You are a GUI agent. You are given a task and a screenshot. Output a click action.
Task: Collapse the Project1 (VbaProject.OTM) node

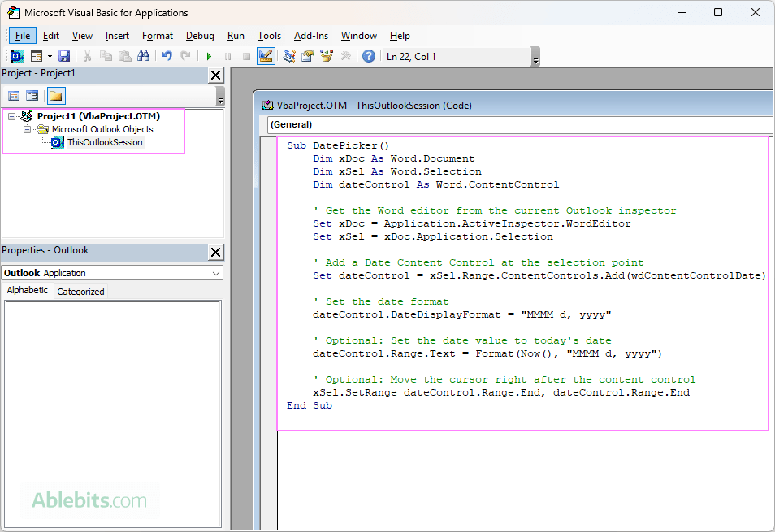[12, 117]
